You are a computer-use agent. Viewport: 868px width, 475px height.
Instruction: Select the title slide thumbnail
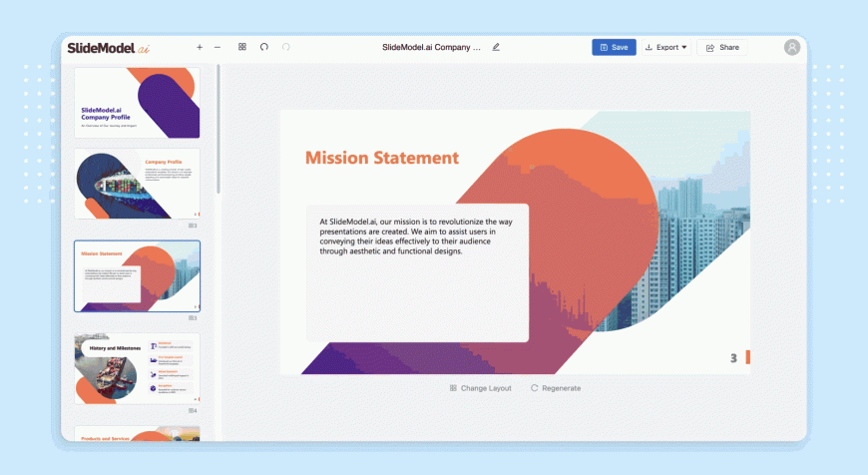pos(137,103)
